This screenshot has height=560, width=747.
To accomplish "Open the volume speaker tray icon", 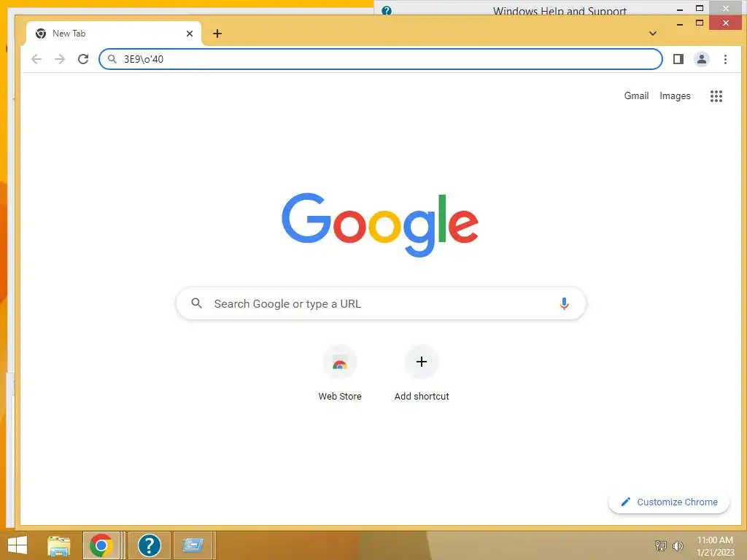I will click(678, 545).
